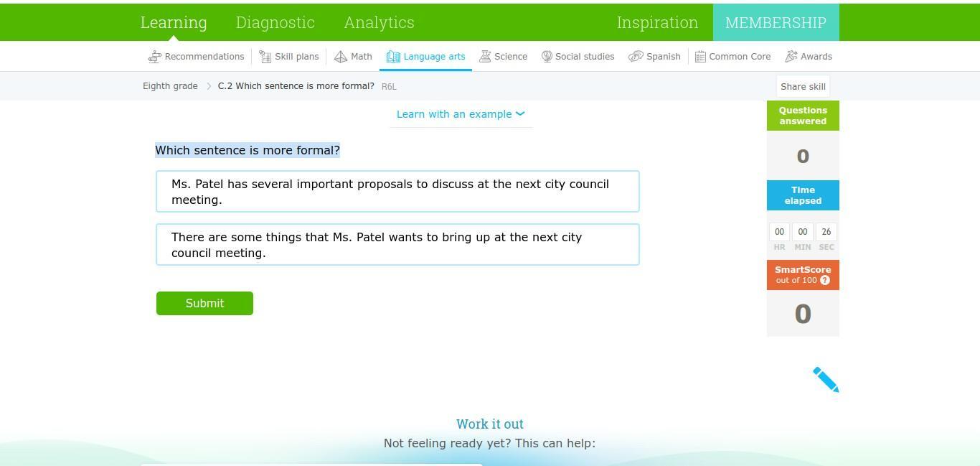
Task: Click the Spanish speech bubble icon
Action: [x=636, y=57]
